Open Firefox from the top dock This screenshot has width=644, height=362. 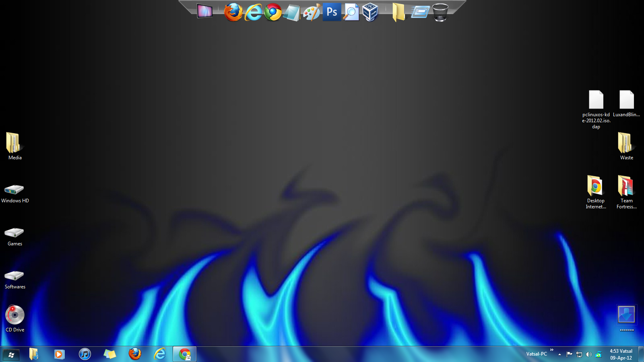point(233,12)
